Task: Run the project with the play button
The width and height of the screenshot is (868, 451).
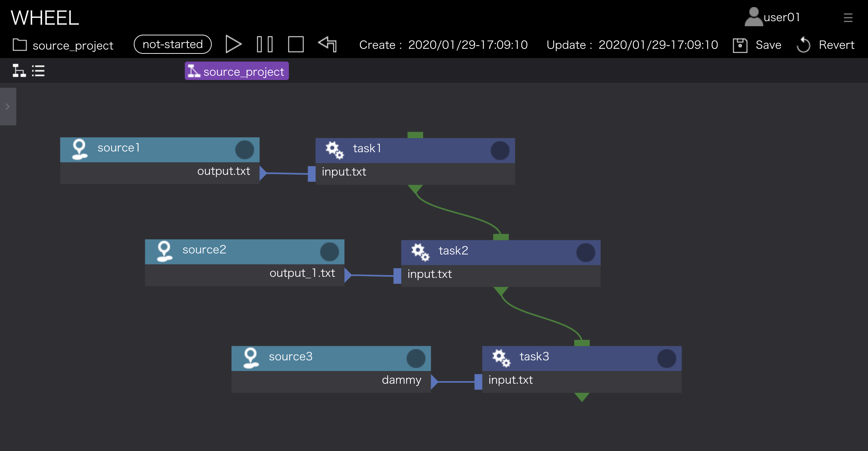Action: pyautogui.click(x=233, y=45)
